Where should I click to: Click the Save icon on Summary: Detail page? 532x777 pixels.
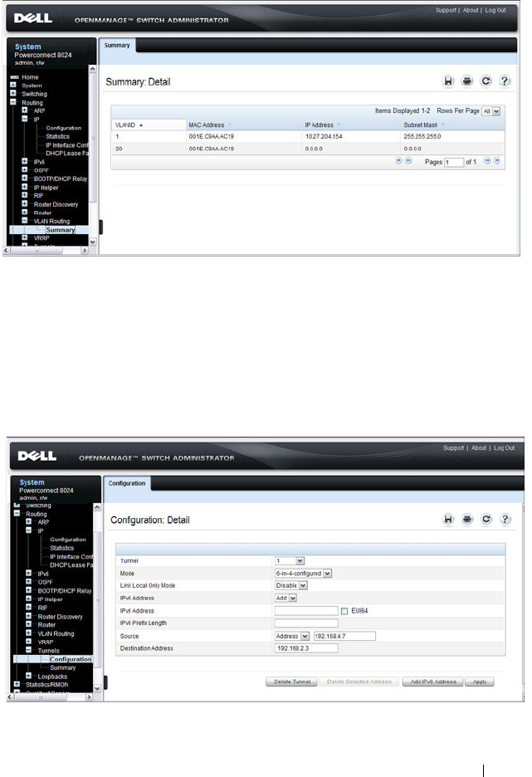[x=448, y=81]
